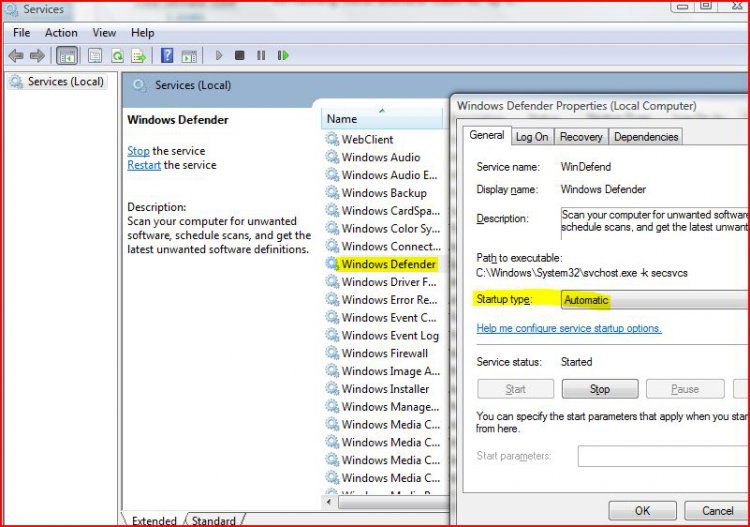Open the File menu
Image resolution: width=750 pixels, height=527 pixels.
pyautogui.click(x=22, y=33)
